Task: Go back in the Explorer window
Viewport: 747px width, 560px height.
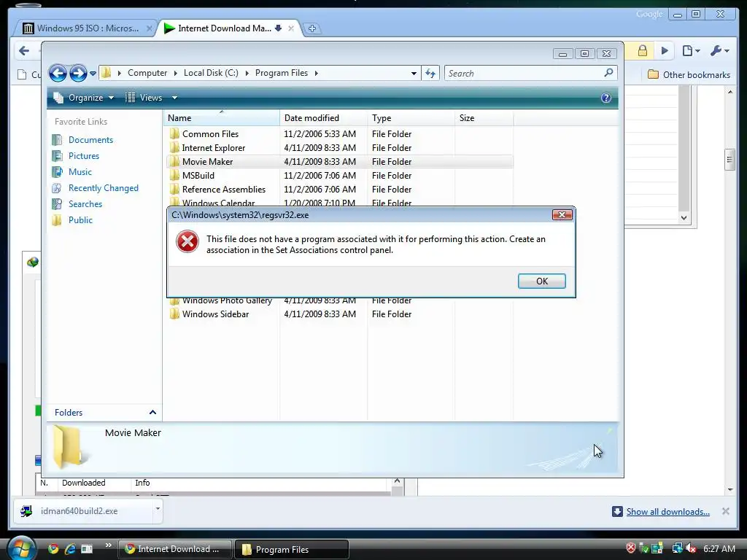Action: [58, 74]
